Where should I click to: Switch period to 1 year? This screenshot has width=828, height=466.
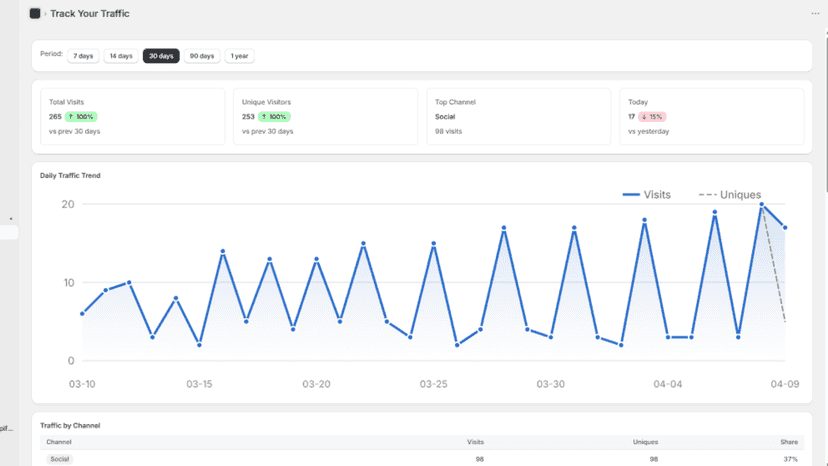pos(239,56)
